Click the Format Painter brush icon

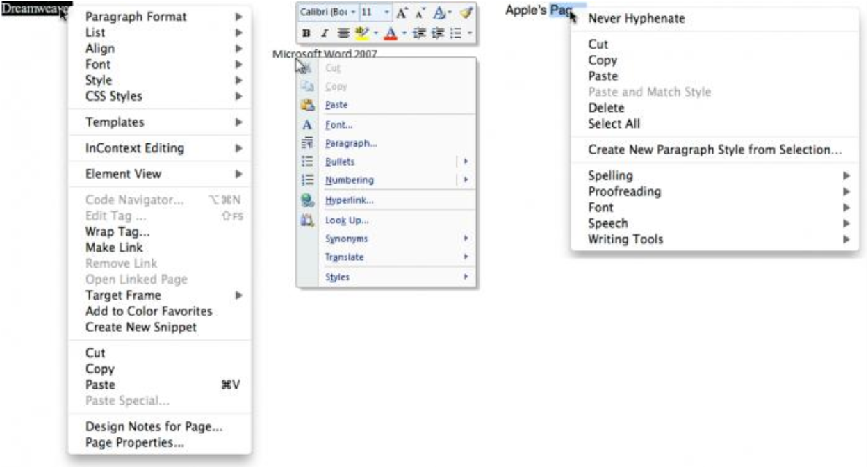tap(466, 12)
